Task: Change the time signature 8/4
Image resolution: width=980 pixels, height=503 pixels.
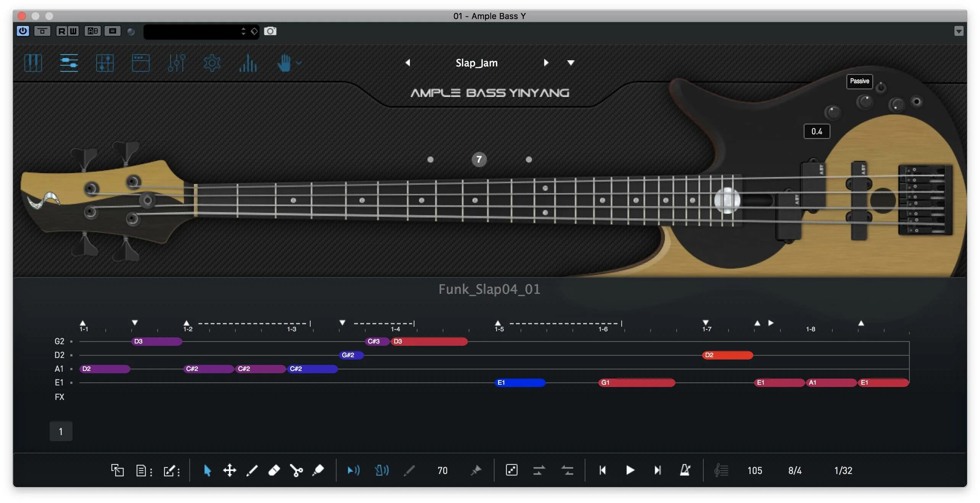Action: click(x=795, y=471)
